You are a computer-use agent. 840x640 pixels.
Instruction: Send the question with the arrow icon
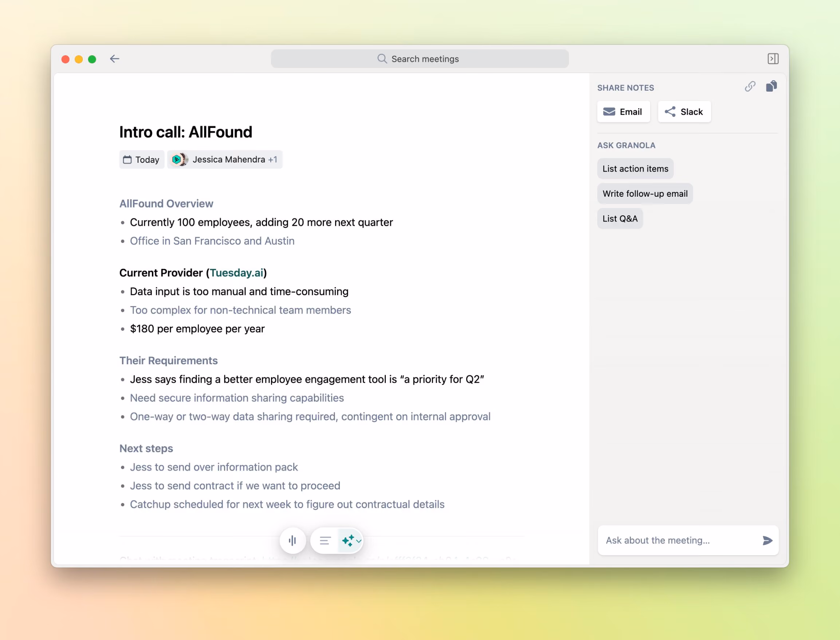click(767, 540)
